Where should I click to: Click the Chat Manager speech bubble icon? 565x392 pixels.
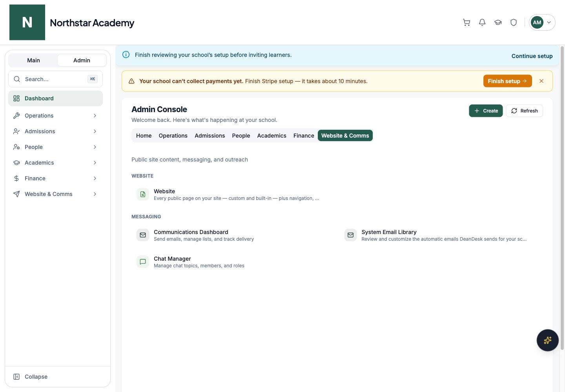click(x=143, y=262)
